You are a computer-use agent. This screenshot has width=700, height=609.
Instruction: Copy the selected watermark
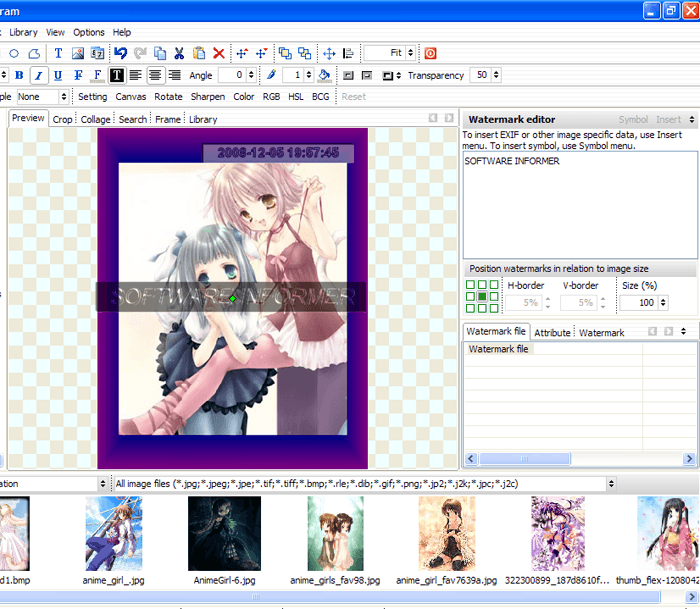[160, 54]
